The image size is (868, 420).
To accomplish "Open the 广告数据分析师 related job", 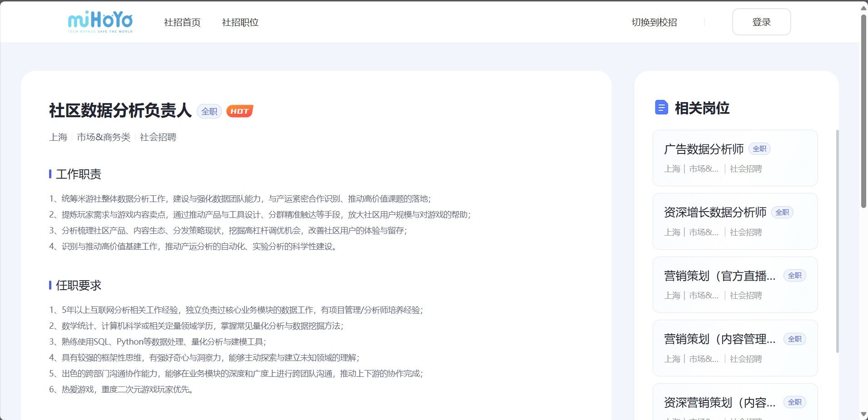I will pos(704,149).
